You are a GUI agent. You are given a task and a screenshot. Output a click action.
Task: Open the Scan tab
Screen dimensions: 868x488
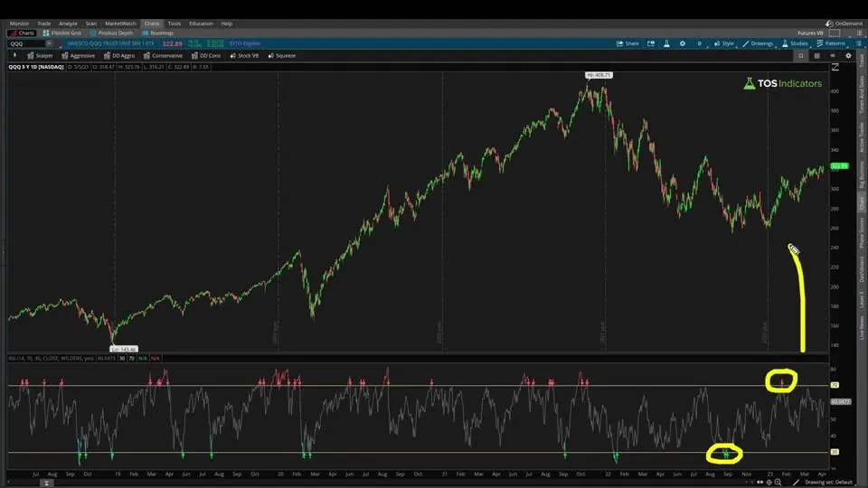pos(90,23)
